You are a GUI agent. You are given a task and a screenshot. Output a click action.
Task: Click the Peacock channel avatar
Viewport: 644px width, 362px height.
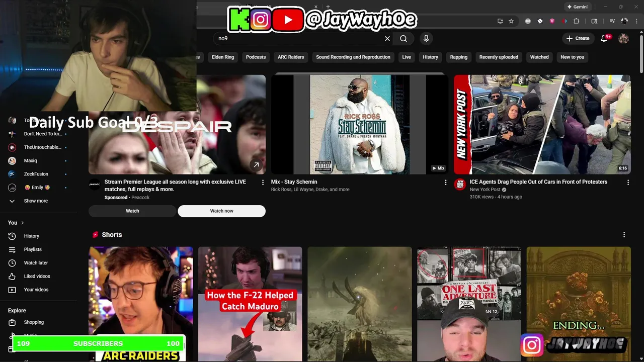pyautogui.click(x=95, y=184)
